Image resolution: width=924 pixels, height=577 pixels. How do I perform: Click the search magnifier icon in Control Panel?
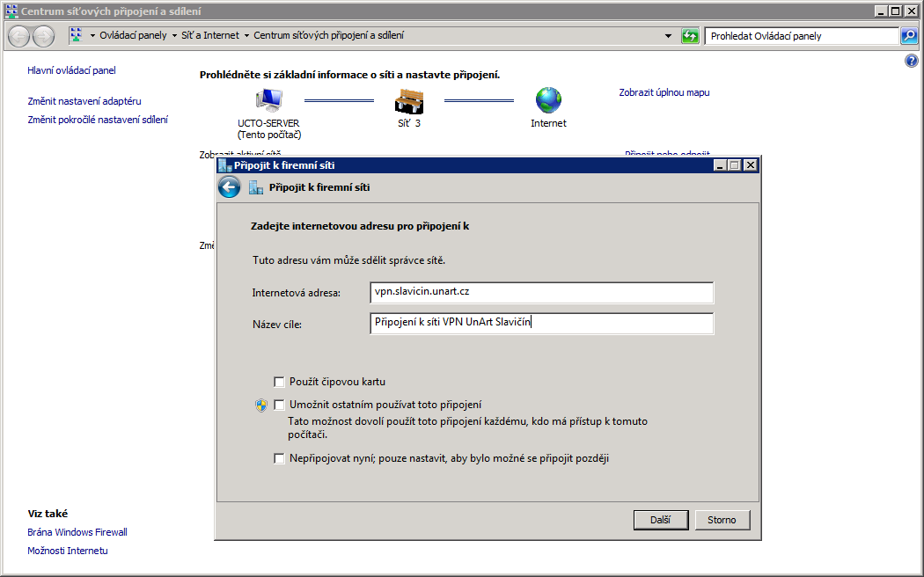coord(909,36)
